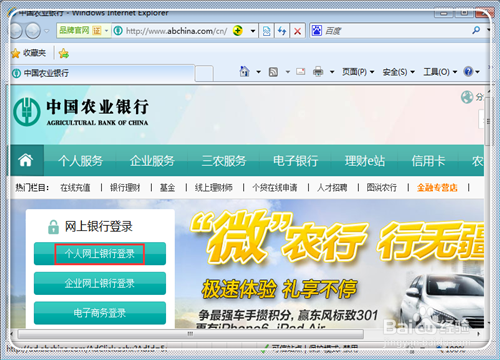Screen dimensions: 500x360
Task: Click the add to favorites bar star icon
Action: coord(63,53)
